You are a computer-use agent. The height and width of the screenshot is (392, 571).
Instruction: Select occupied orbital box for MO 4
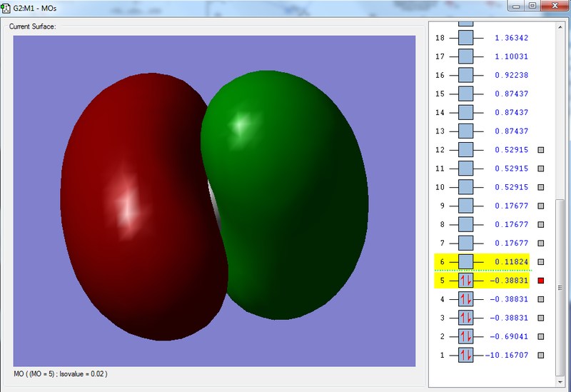click(466, 299)
